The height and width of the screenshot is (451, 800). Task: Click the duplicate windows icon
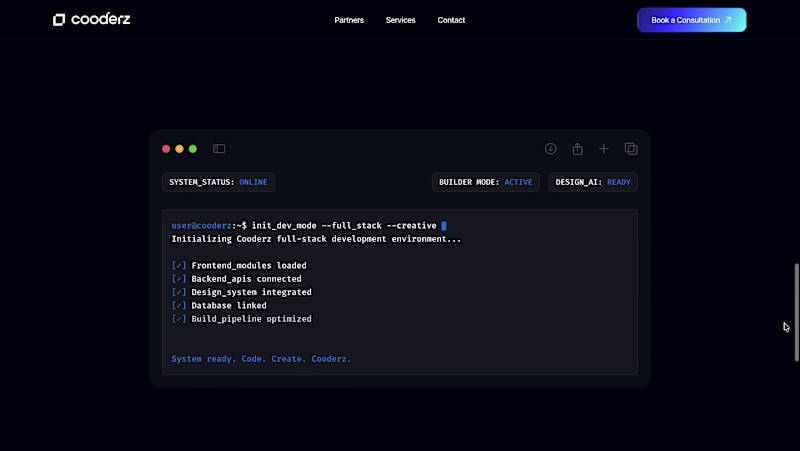pos(631,148)
